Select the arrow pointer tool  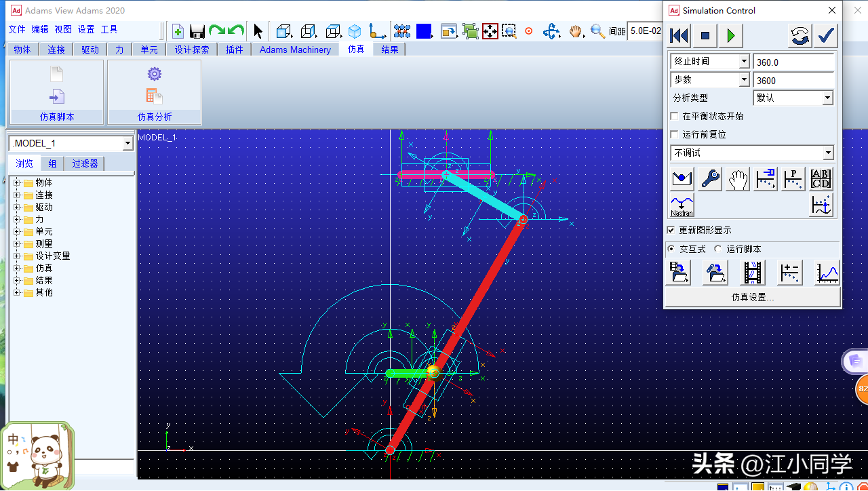point(258,31)
